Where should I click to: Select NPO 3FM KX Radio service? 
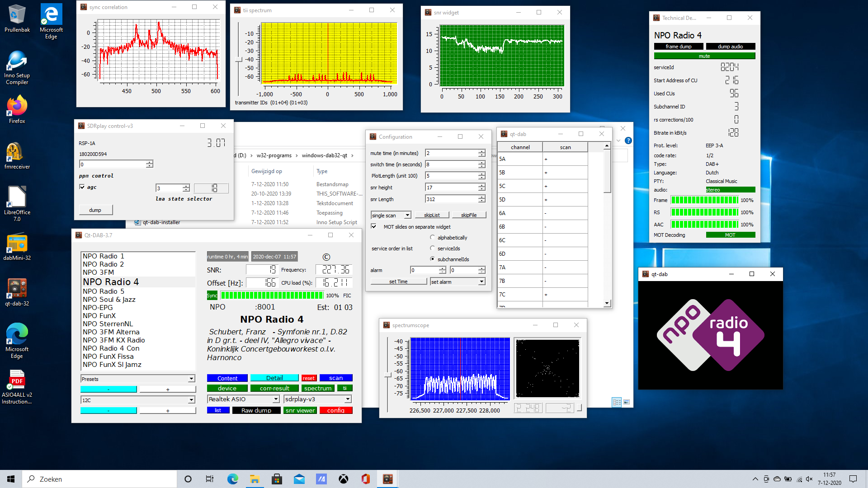coord(114,340)
